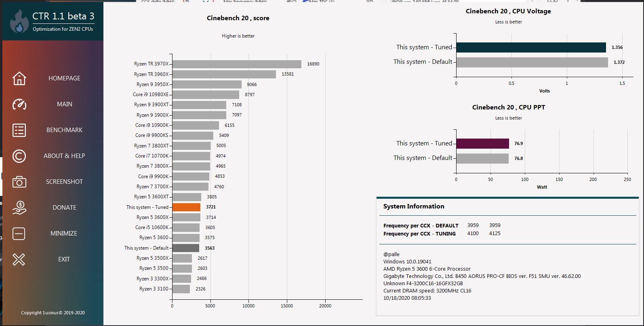Click score value 16890

[313, 64]
